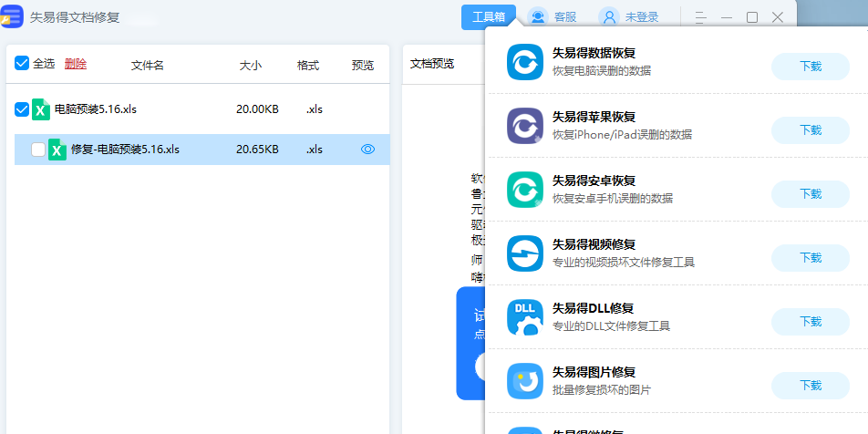This screenshot has width=868, height=434.
Task: Download 失易得图片修复
Action: [811, 386]
